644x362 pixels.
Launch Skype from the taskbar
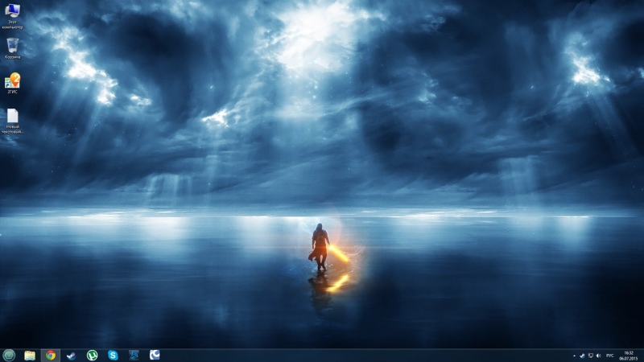pos(113,356)
